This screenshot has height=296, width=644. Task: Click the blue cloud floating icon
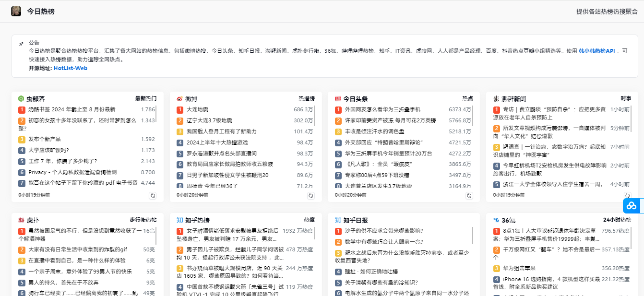632,206
